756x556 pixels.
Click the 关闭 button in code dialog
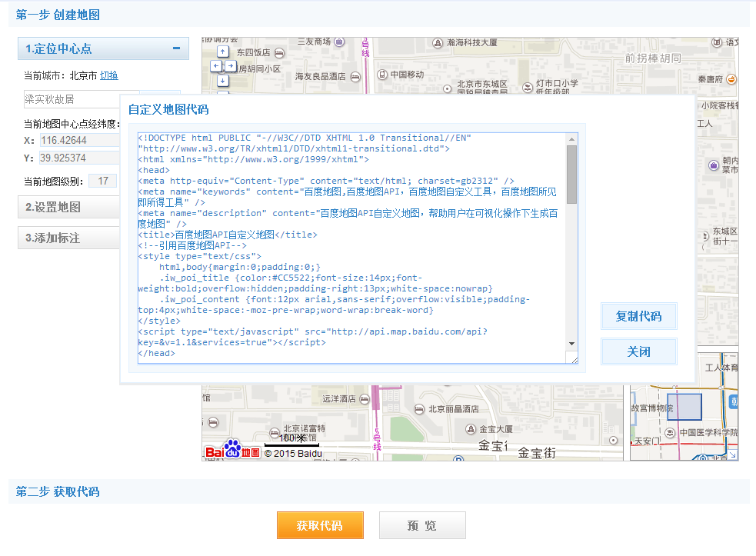pyautogui.click(x=639, y=351)
